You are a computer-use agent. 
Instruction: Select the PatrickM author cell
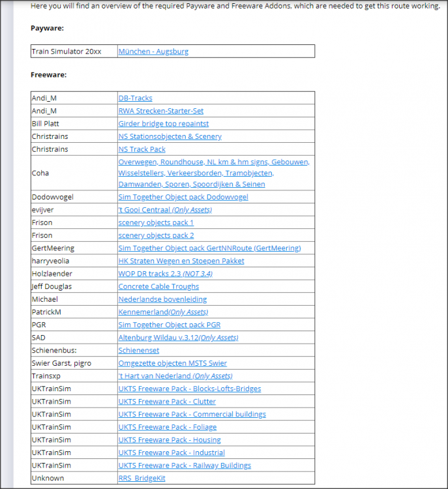tap(74, 312)
